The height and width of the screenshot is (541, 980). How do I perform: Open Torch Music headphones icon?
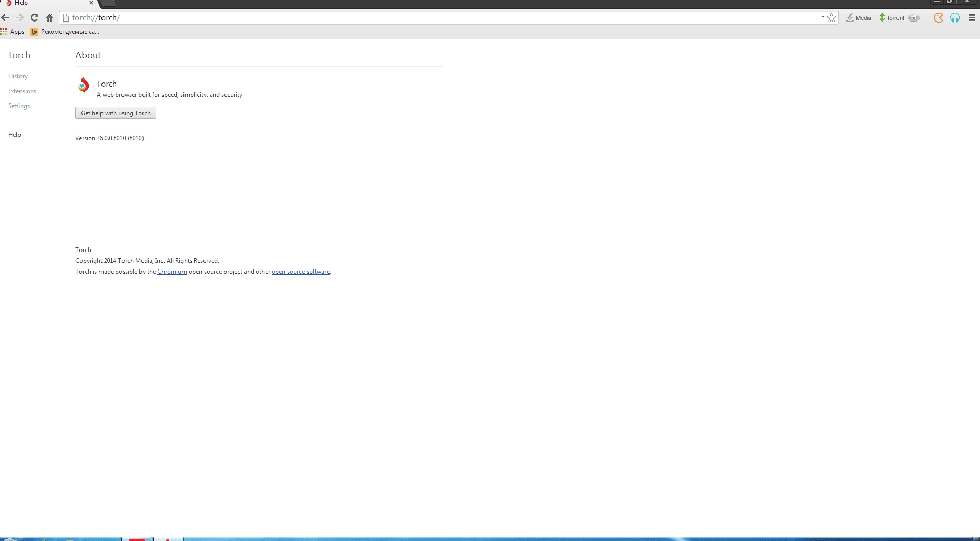coord(955,18)
